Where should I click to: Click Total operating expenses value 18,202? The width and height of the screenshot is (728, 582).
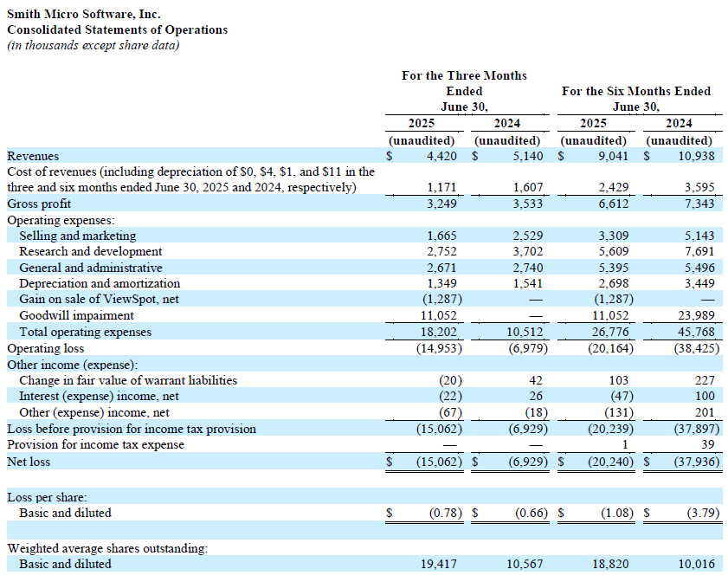pyautogui.click(x=439, y=333)
